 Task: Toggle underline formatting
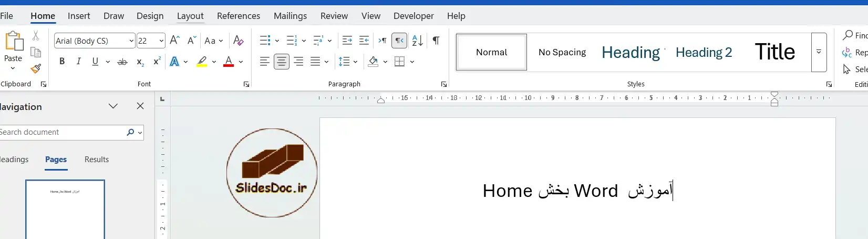pyautogui.click(x=95, y=62)
